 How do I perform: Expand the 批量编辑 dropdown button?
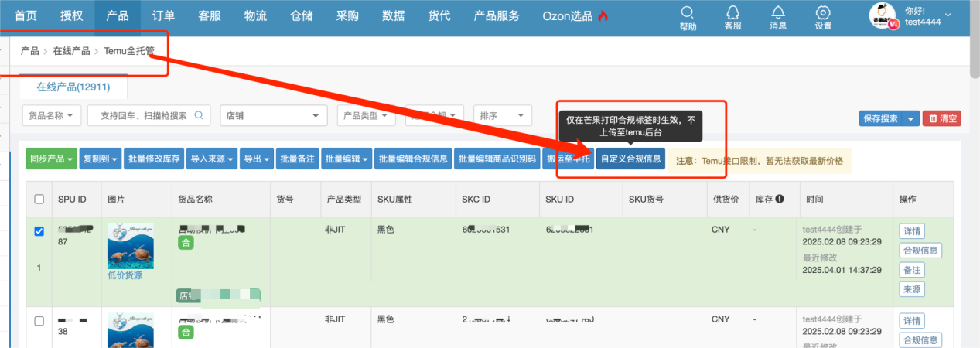click(347, 159)
